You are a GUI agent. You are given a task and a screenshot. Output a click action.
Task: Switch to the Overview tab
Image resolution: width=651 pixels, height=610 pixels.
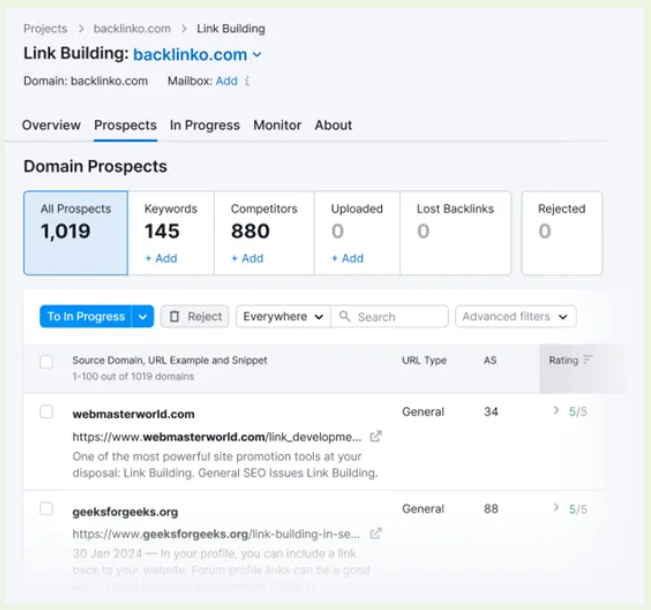point(51,125)
